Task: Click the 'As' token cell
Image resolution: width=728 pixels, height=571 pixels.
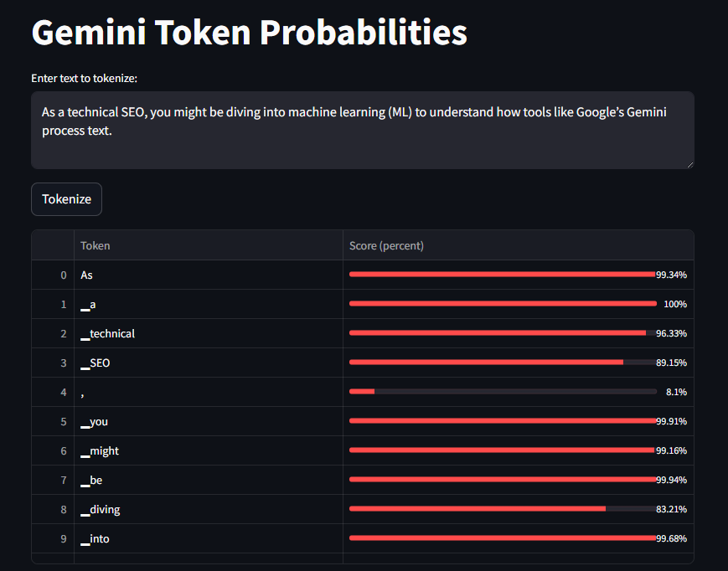Action: tap(209, 275)
